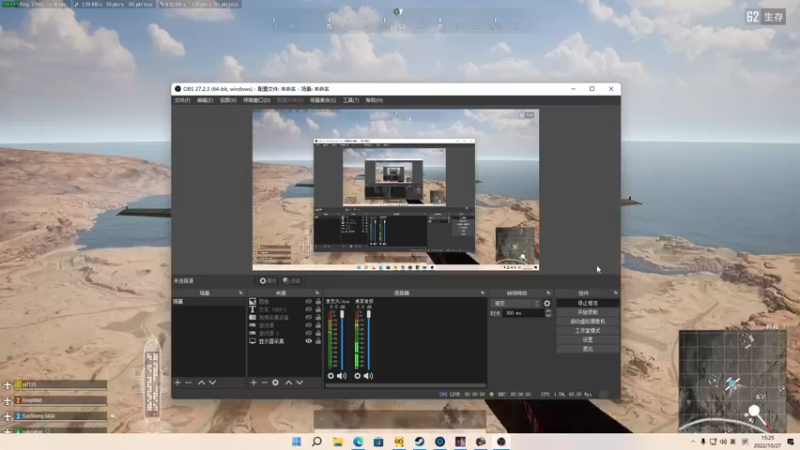
Task: Pop out the 转场特效 dock panel
Action: point(548,293)
